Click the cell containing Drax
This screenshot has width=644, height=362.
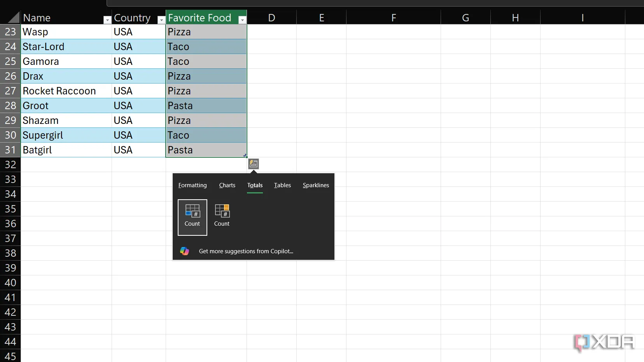point(66,76)
